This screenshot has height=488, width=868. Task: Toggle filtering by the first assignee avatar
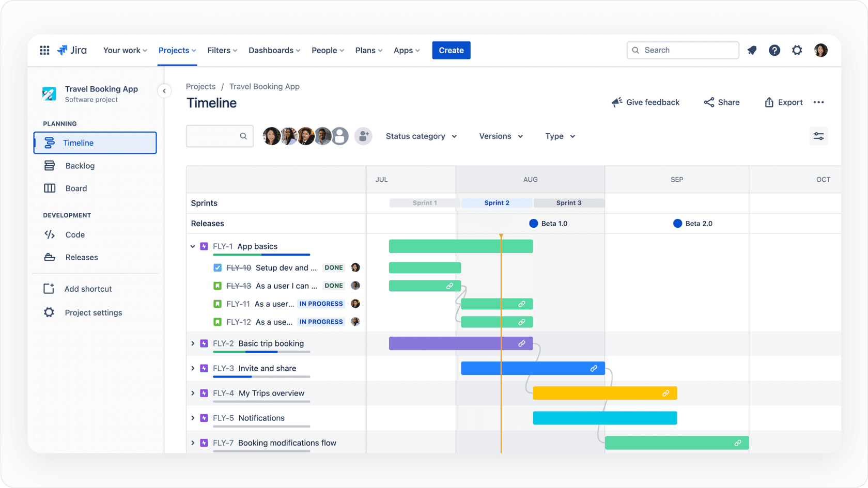tap(272, 136)
